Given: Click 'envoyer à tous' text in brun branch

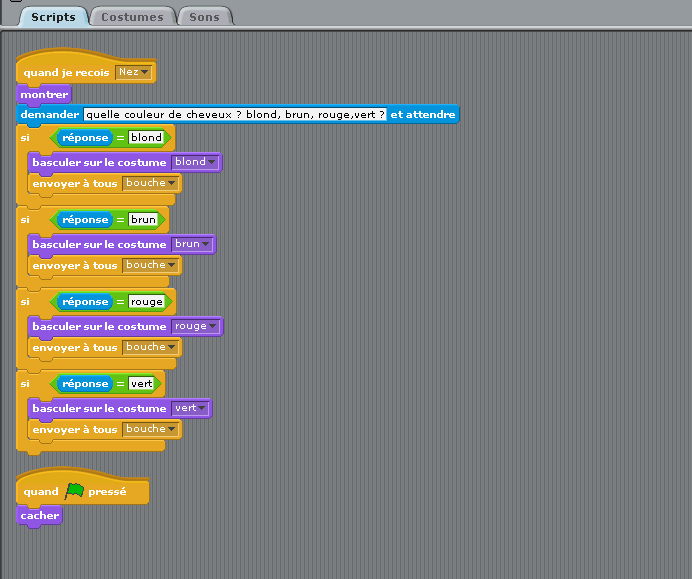Looking at the screenshot, I should pyautogui.click(x=75, y=266).
